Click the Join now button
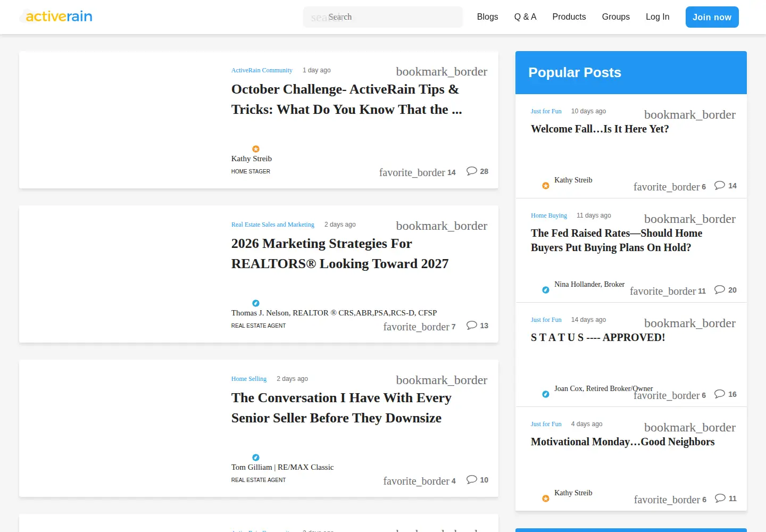 712,17
